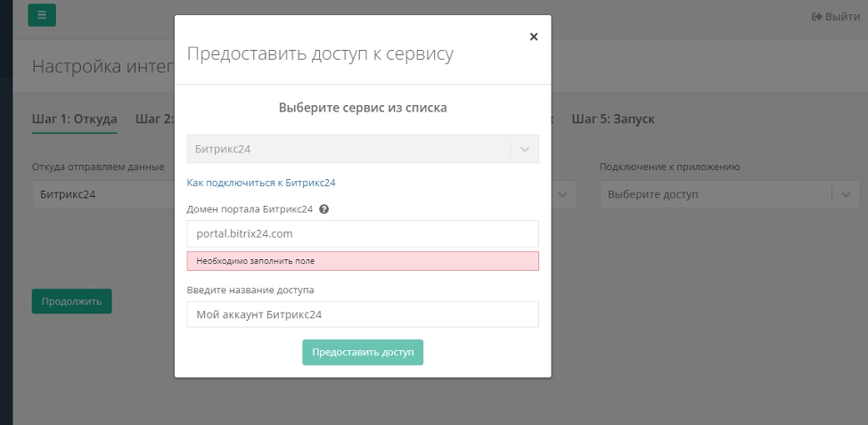Image resolution: width=868 pixels, height=425 pixels.
Task: Click the Введите название доступа label
Action: click(x=250, y=290)
